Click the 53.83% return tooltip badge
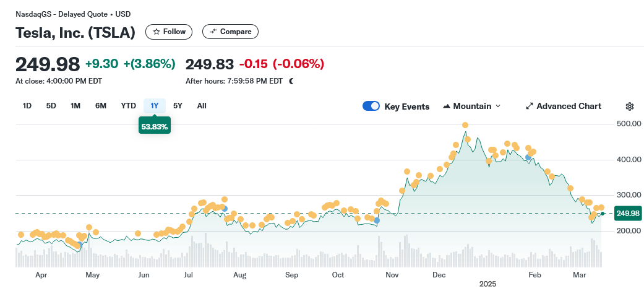 click(155, 126)
